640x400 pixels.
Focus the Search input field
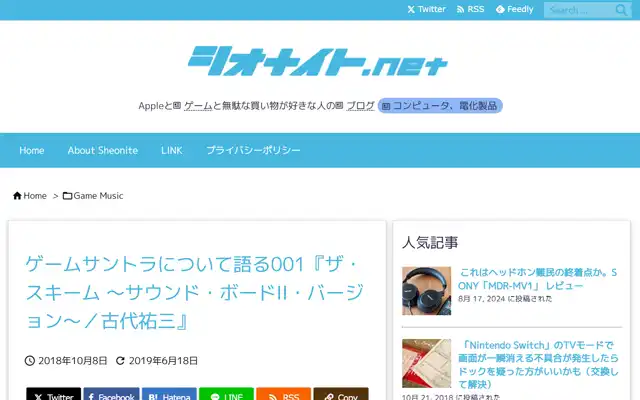coord(580,10)
